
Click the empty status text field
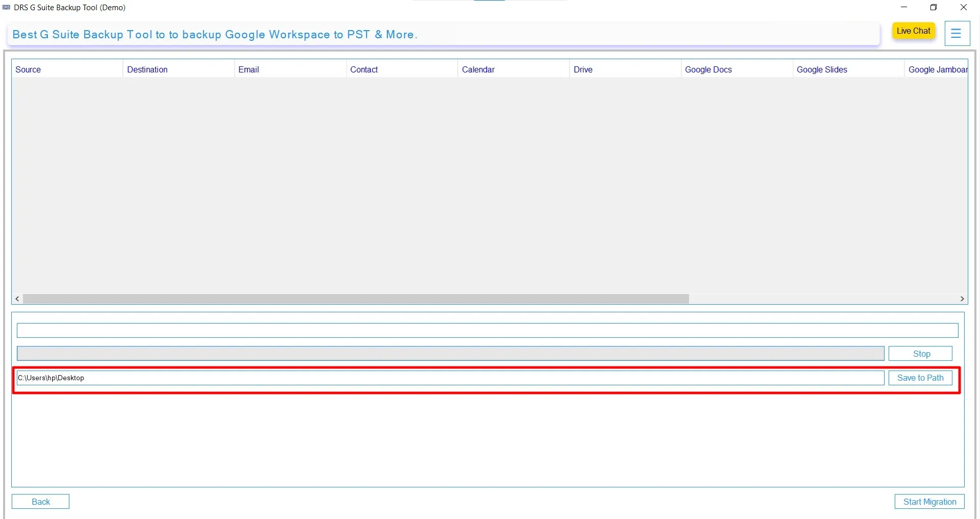[487, 330]
